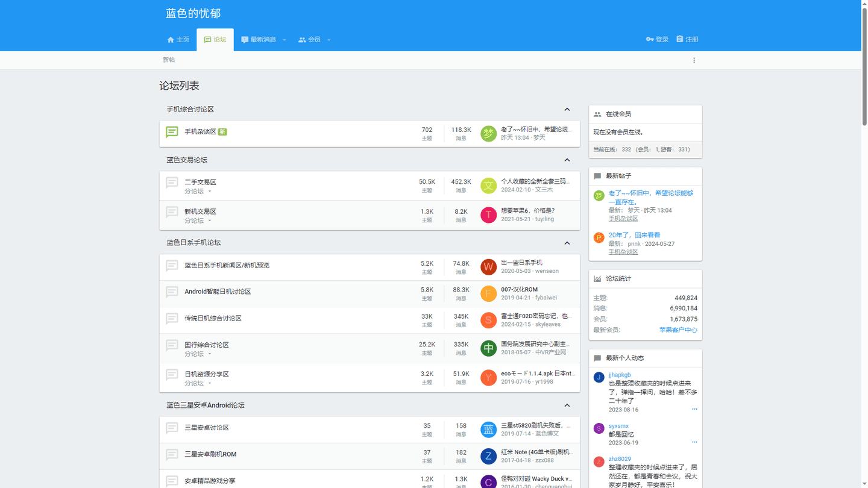Open the 会员 tab
Image resolution: width=868 pixels, height=488 pixels.
coord(309,40)
